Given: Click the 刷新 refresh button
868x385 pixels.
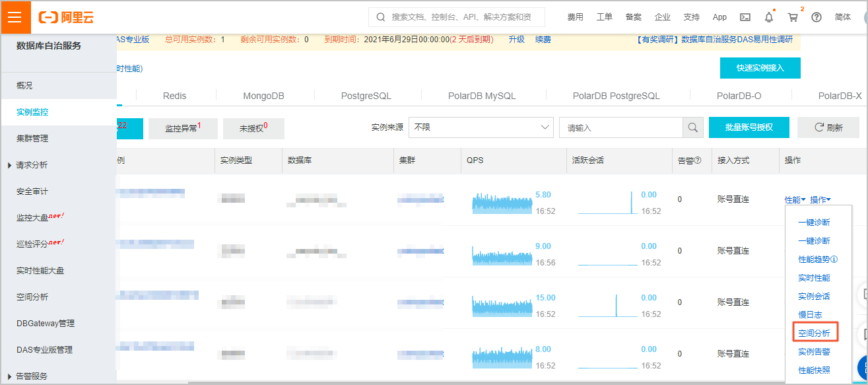Looking at the screenshot, I should 828,127.
